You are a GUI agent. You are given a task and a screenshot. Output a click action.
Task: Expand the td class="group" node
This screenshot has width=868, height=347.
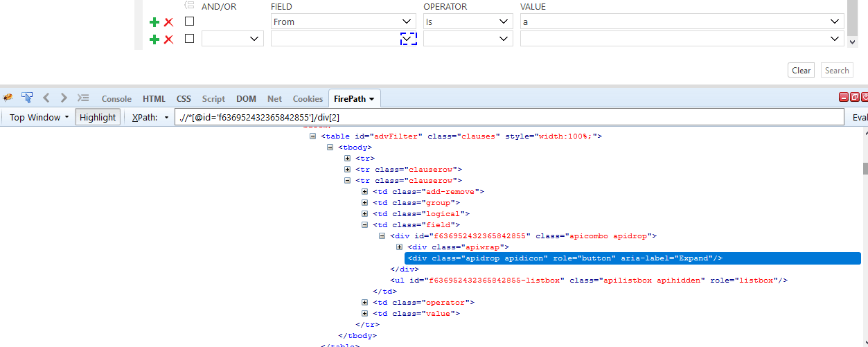click(x=365, y=202)
